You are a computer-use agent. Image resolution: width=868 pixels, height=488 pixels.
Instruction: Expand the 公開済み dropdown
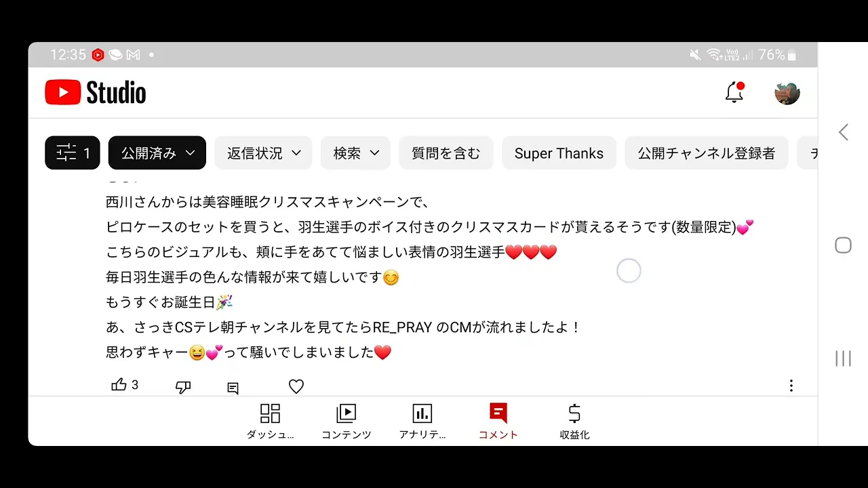157,153
